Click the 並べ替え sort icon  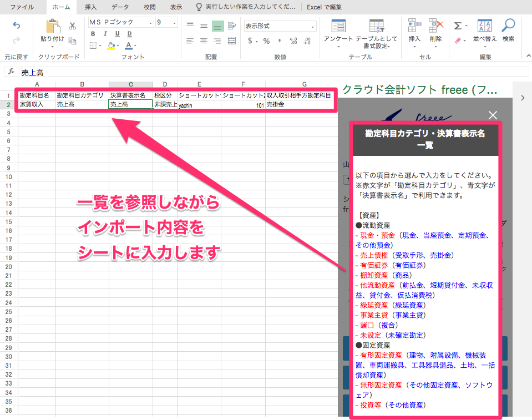click(x=485, y=26)
